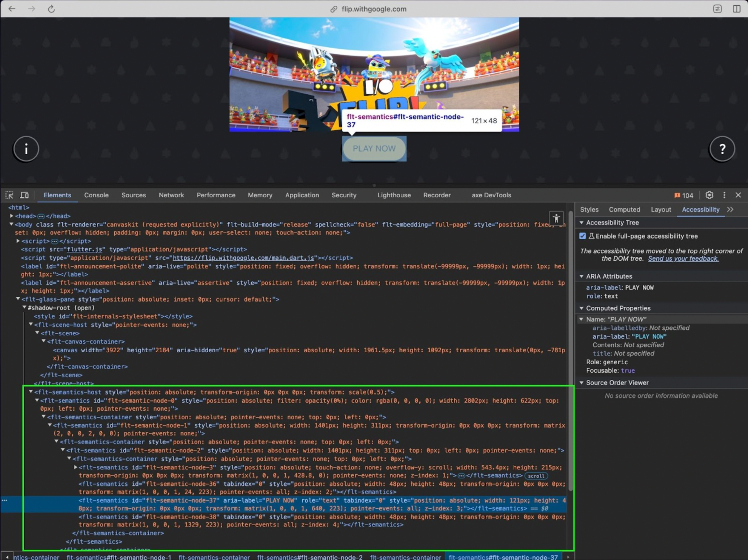Expand the head element node
This screenshot has width=748, height=560.
point(12,216)
